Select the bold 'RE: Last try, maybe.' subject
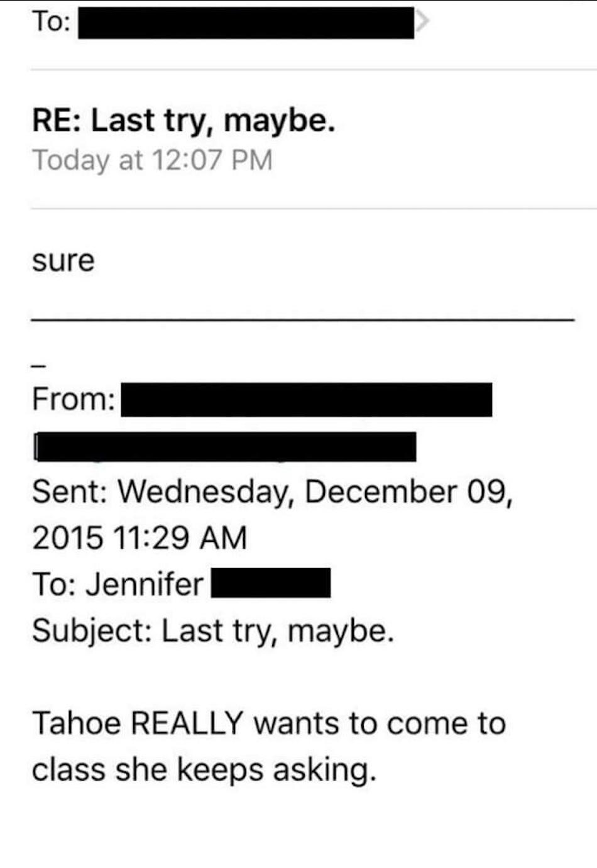 [183, 120]
